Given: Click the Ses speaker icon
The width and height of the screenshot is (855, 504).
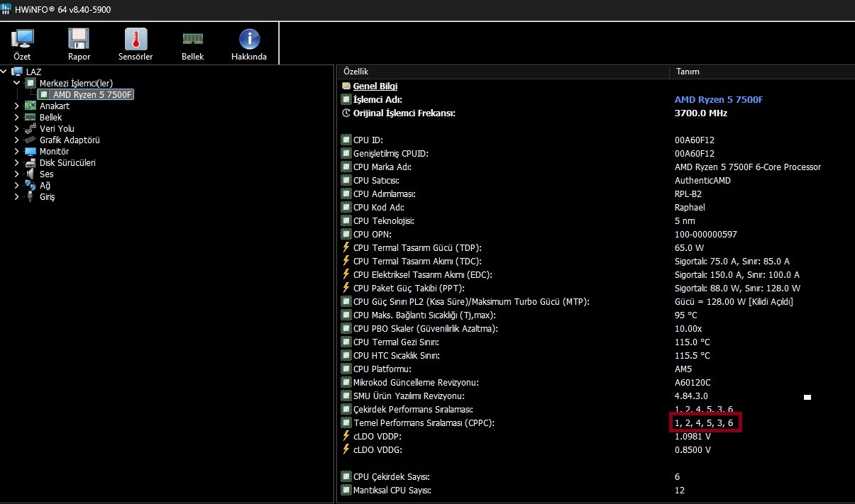Looking at the screenshot, I should click(x=30, y=174).
